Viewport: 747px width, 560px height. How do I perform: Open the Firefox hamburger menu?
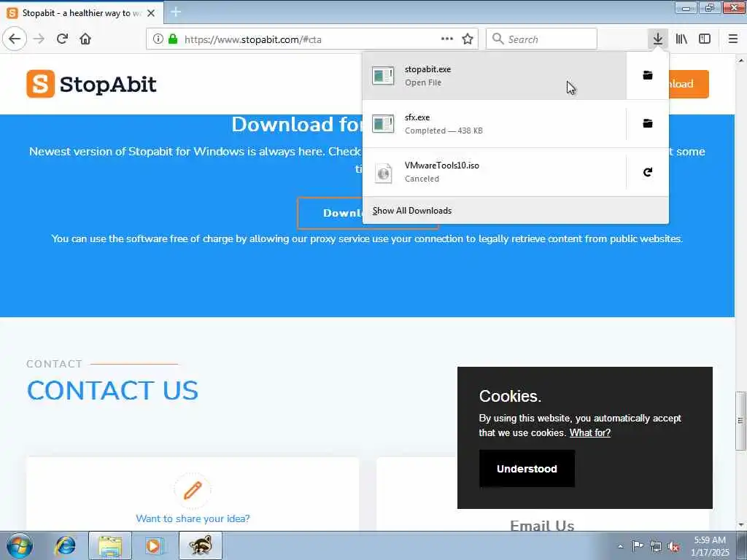click(733, 39)
